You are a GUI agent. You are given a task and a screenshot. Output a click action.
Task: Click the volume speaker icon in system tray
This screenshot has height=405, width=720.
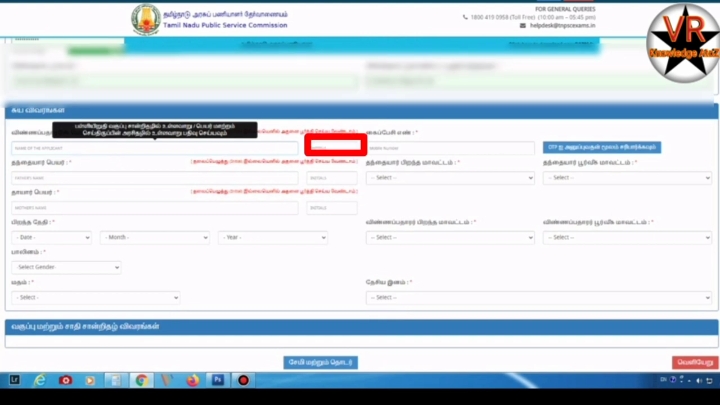[x=698, y=380]
